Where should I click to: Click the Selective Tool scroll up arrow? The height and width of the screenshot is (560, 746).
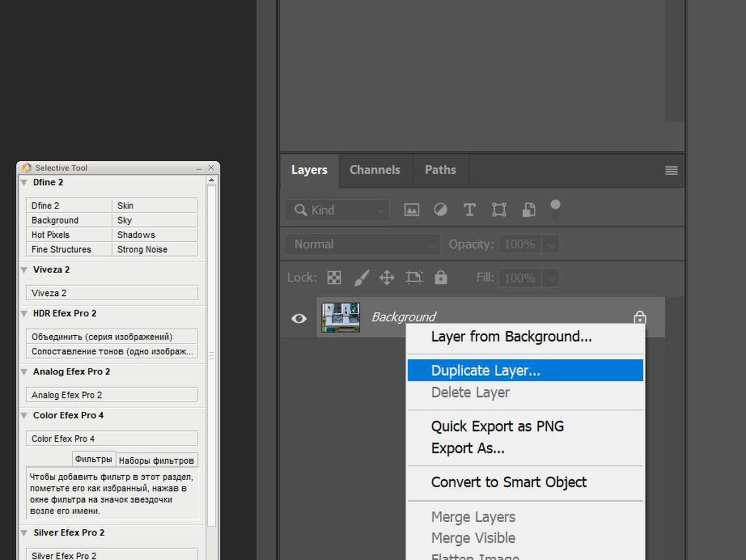click(x=211, y=180)
